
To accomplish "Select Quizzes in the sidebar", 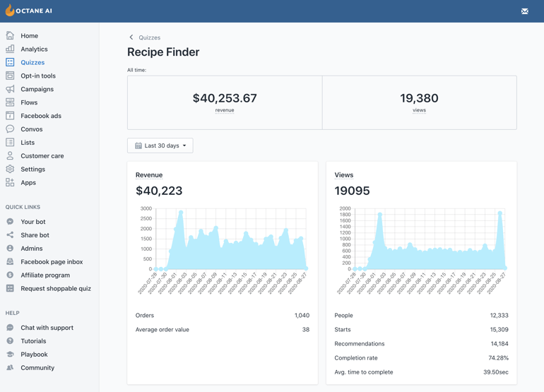I will tap(32, 62).
